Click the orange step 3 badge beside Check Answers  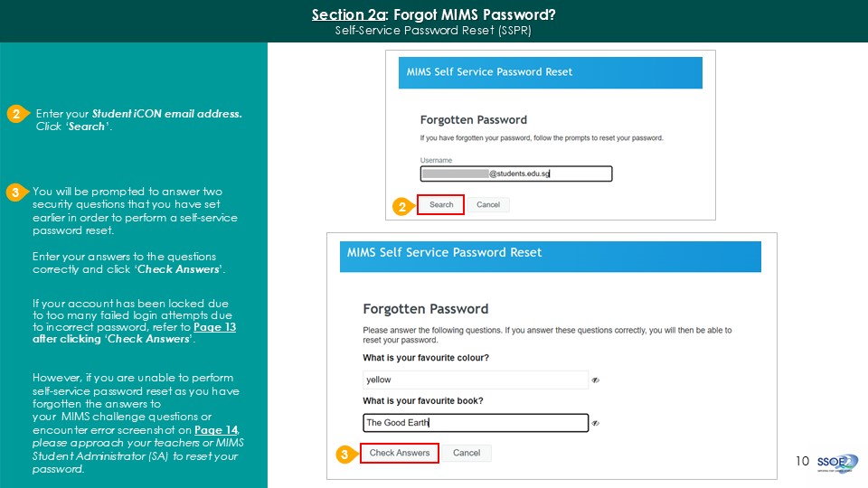point(344,454)
